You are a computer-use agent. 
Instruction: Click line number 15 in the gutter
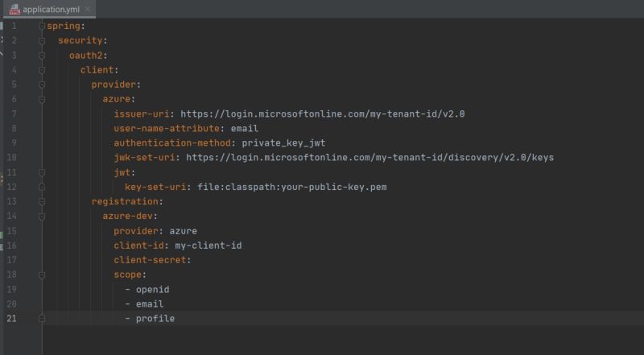[11, 231]
